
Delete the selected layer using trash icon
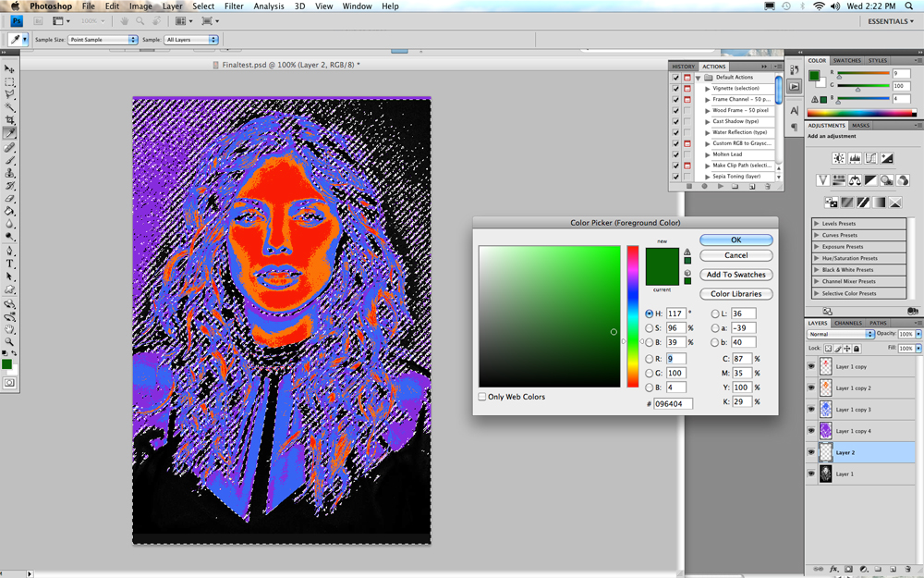[909, 569]
